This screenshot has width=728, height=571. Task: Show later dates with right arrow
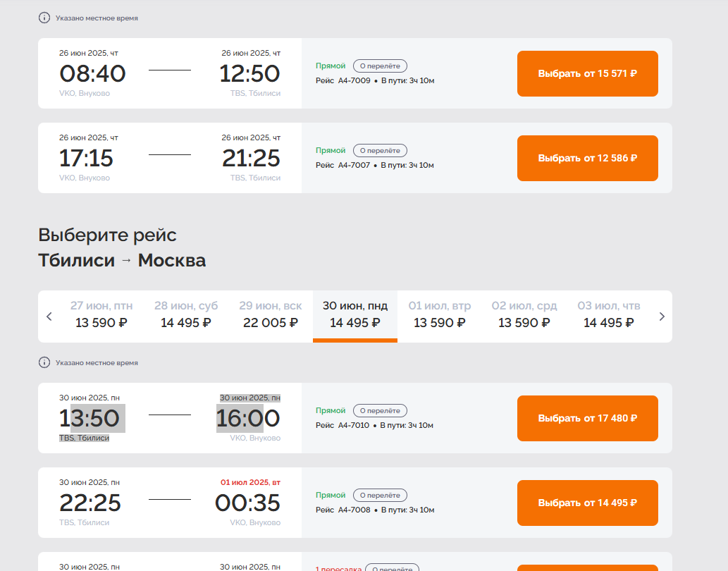tap(662, 317)
